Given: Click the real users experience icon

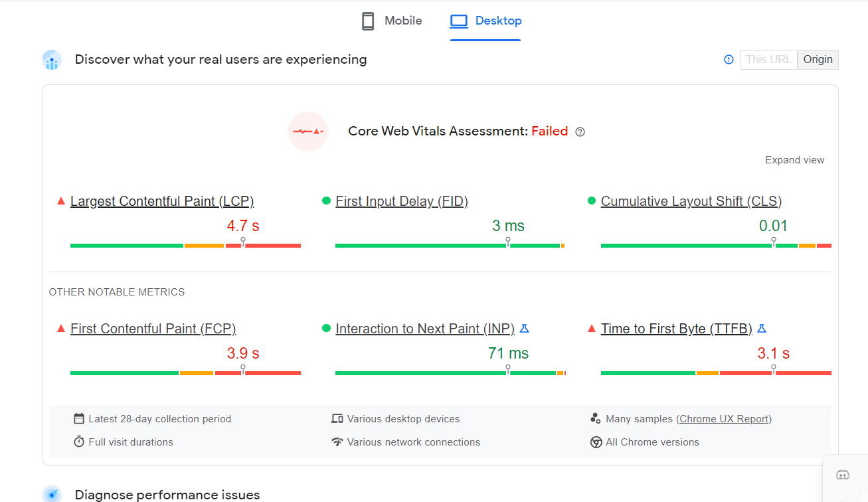Looking at the screenshot, I should (x=52, y=60).
